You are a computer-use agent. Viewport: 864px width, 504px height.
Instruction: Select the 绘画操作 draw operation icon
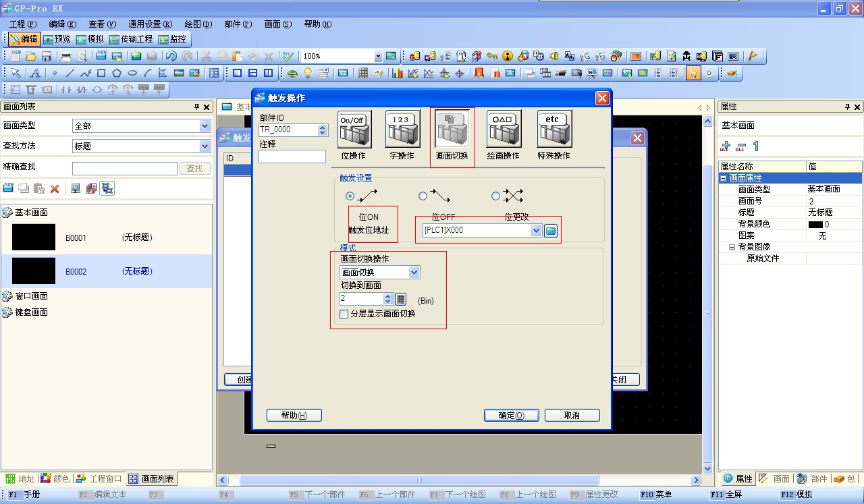coord(504,130)
